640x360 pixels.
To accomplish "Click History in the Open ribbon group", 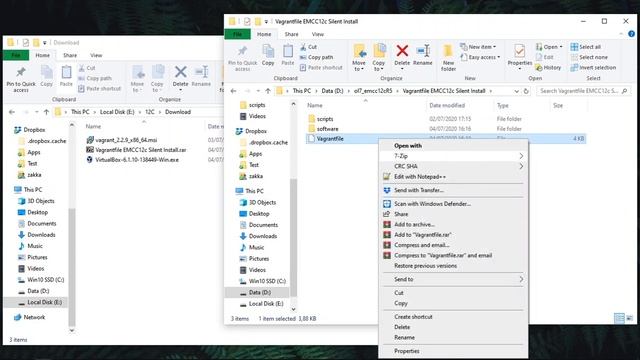I will tap(548, 68).
